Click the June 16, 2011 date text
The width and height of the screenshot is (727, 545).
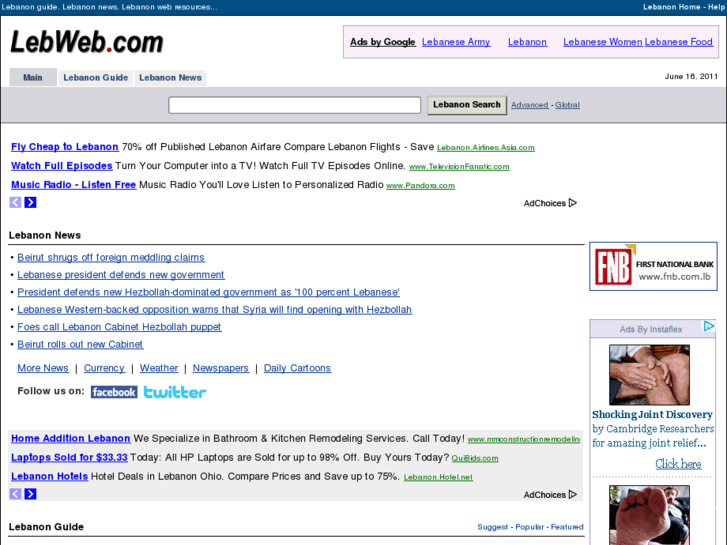pyautogui.click(x=691, y=77)
